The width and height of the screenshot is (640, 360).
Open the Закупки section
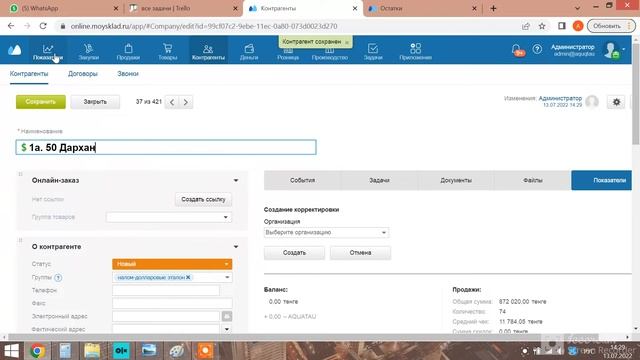tap(89, 52)
